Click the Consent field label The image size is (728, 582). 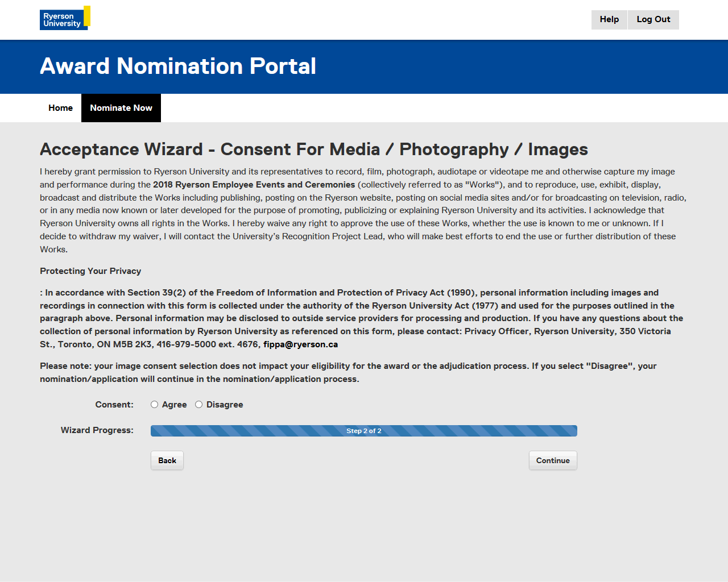tap(114, 405)
